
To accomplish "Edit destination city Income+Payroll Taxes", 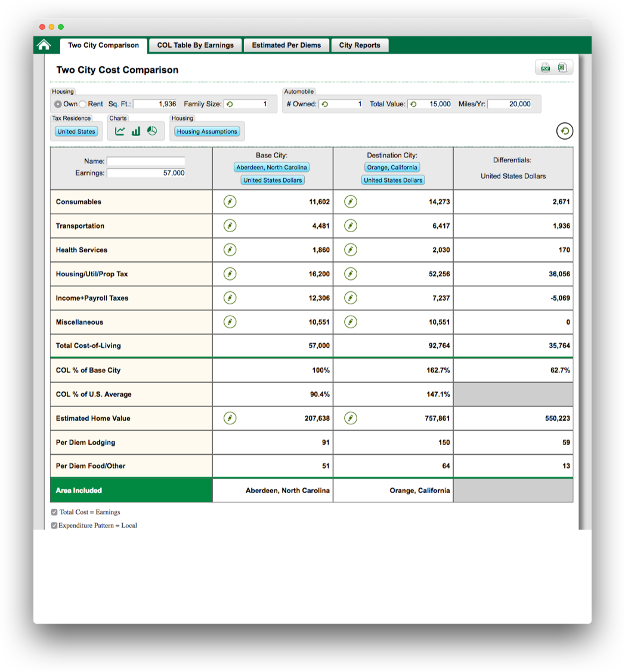I will (351, 297).
